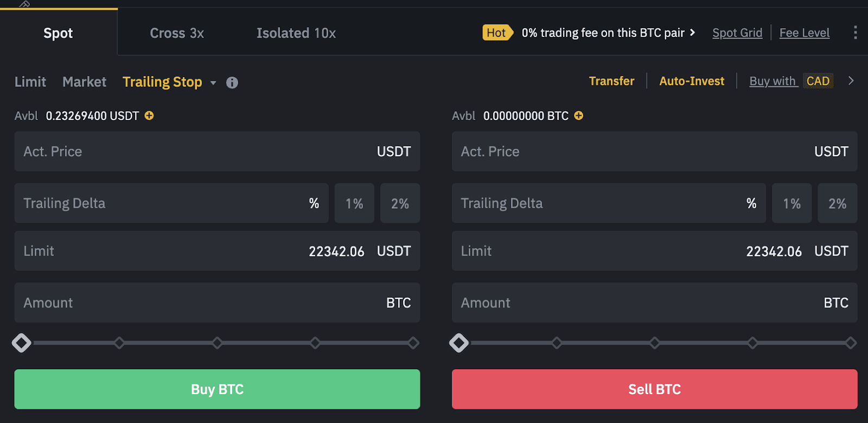Click the plus icon beside BTC balance

[579, 116]
